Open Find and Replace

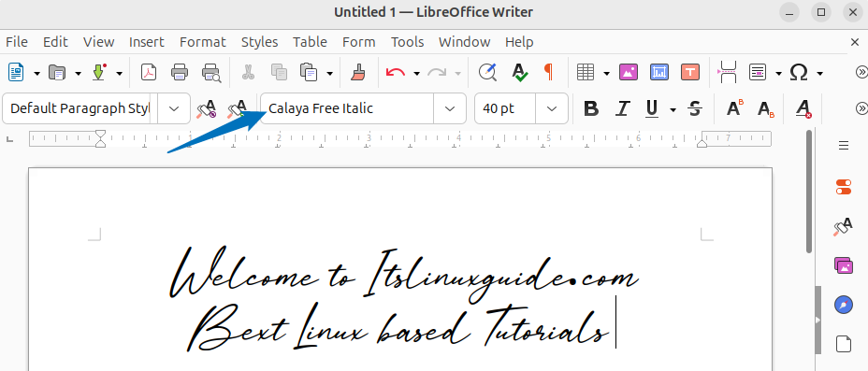(x=487, y=72)
